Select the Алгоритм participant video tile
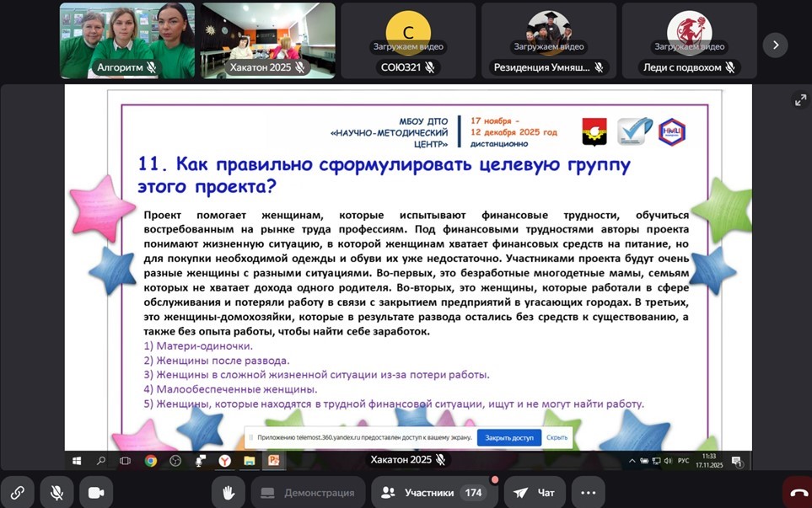Image resolution: width=812 pixels, height=508 pixels. [127, 40]
